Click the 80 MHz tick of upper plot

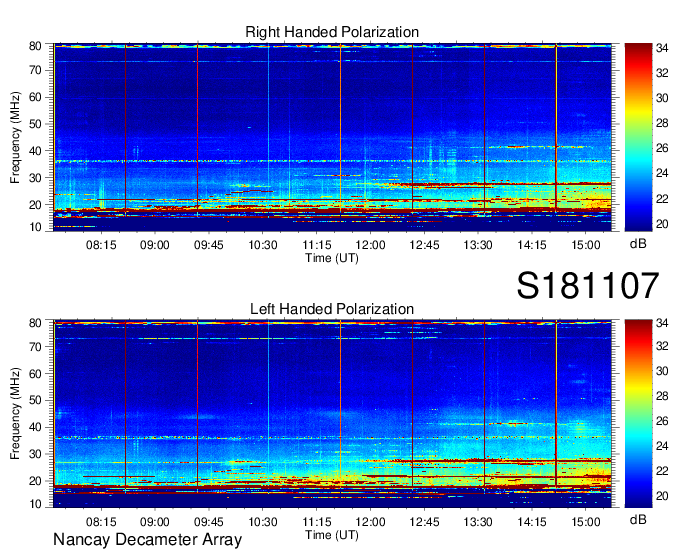coord(35,46)
